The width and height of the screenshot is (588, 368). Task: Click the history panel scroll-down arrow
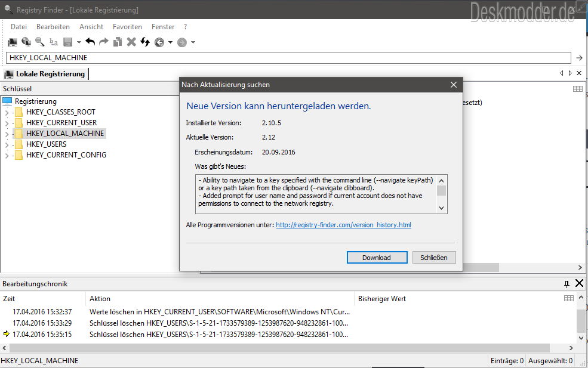581,338
